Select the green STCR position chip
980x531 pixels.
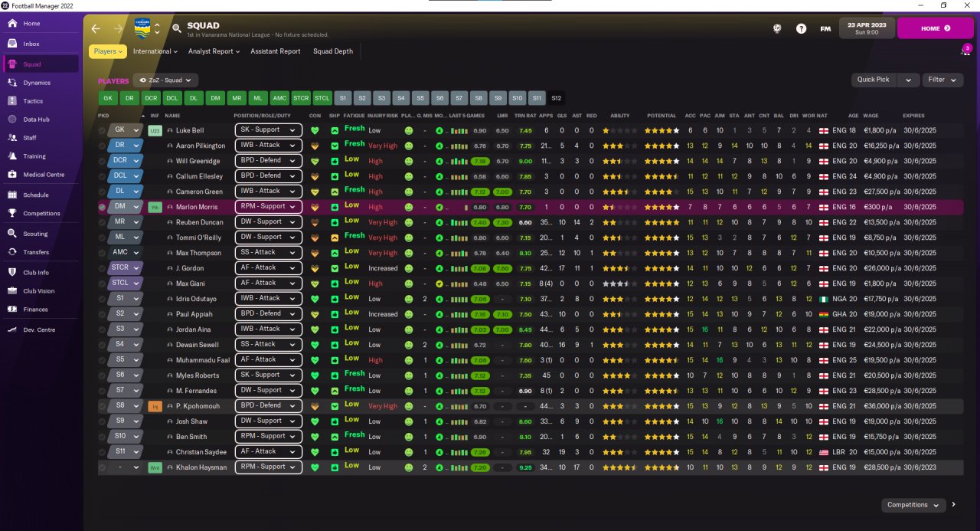(x=301, y=98)
